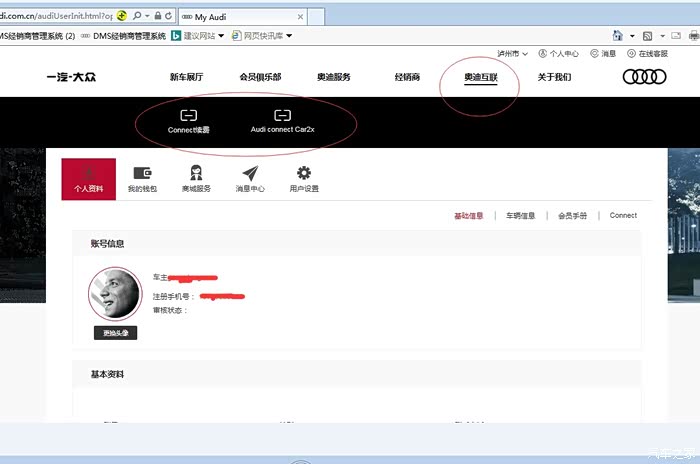Click the 账号信息 section heading
The height and width of the screenshot is (464, 700).
[x=107, y=244]
